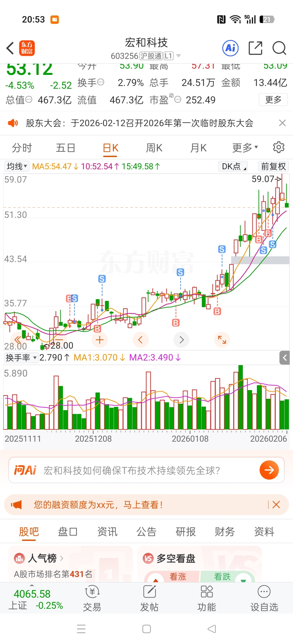Image resolution: width=293 pixels, height=644 pixels.
Task: Close the 融资额度 banner
Action: coord(276,505)
